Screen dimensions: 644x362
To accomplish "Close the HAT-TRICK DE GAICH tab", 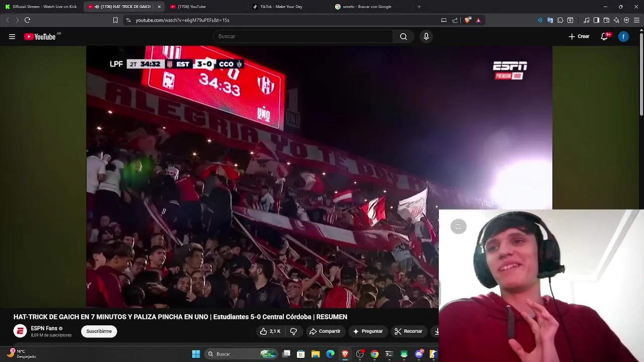I will (159, 7).
